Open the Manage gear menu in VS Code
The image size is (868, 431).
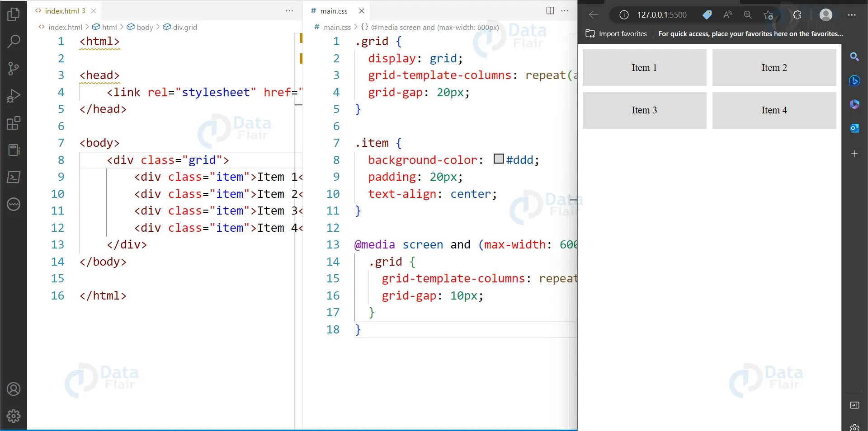click(x=14, y=416)
